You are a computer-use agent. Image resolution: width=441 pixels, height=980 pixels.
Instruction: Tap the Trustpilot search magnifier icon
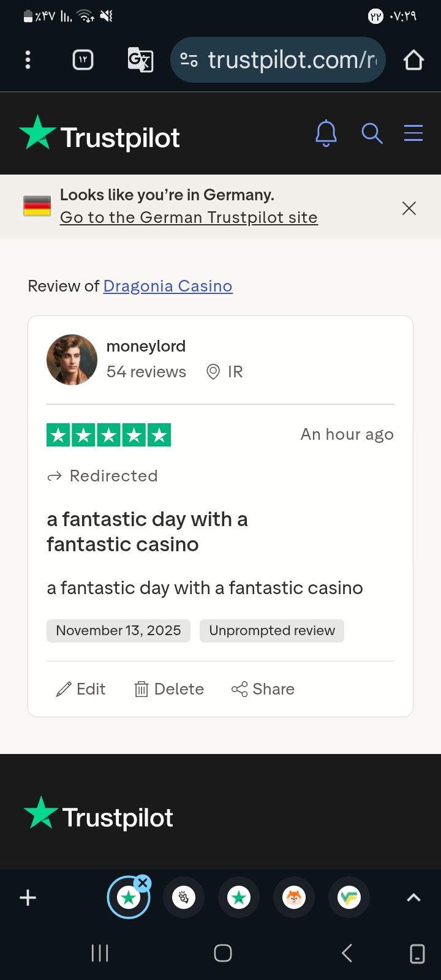[x=372, y=133]
